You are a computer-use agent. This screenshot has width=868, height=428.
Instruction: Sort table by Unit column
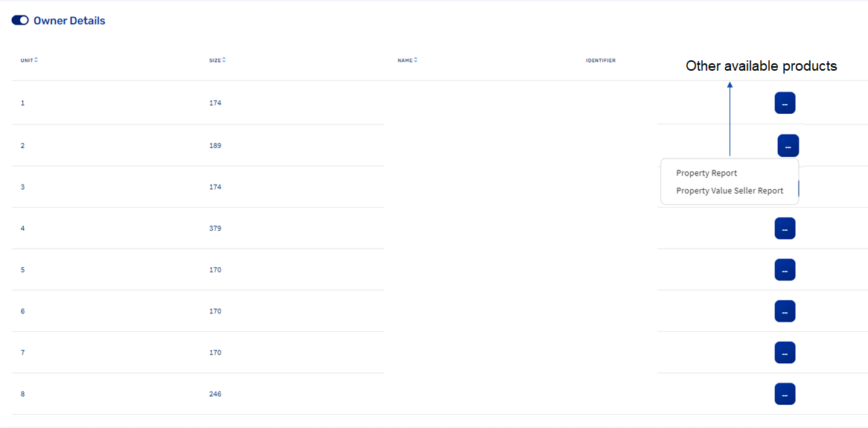(36, 60)
